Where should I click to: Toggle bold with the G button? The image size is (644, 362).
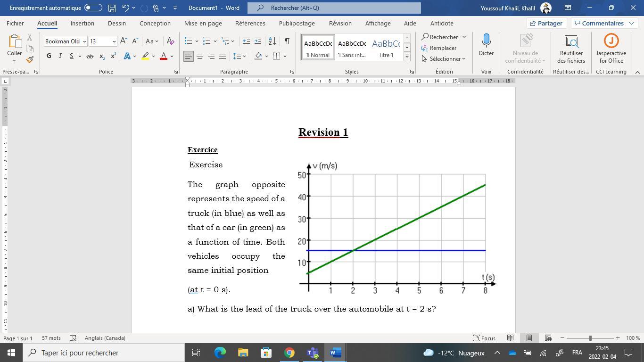tap(49, 56)
